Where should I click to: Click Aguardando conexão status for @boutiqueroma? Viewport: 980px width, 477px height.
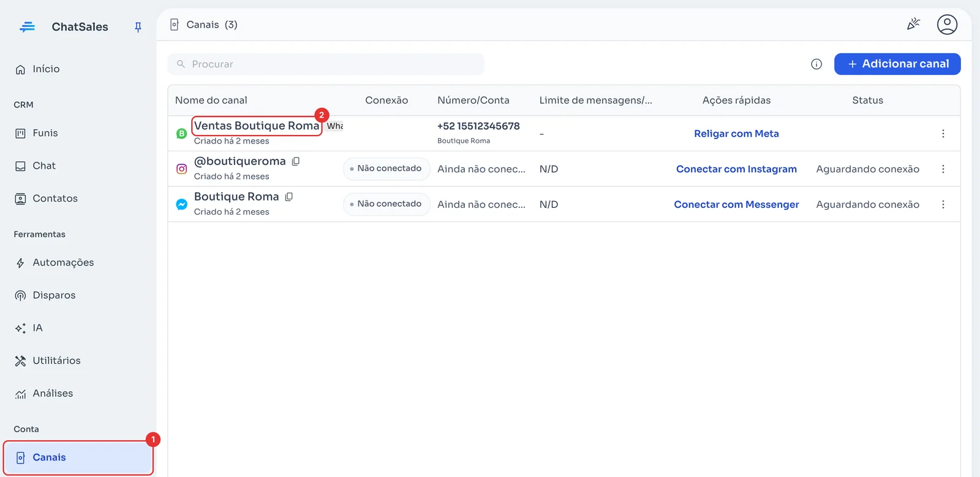868,169
